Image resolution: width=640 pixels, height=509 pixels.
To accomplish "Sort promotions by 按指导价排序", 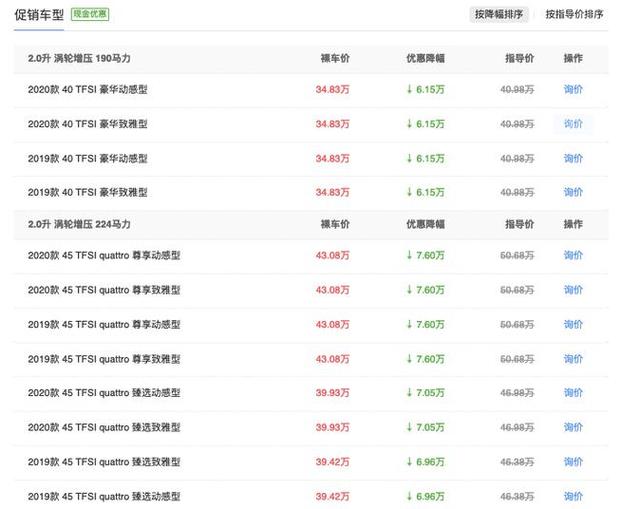I will [574, 14].
